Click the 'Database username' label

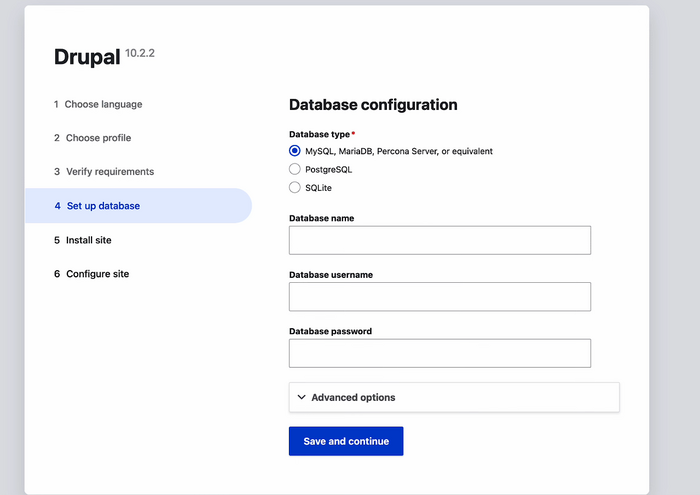331,275
